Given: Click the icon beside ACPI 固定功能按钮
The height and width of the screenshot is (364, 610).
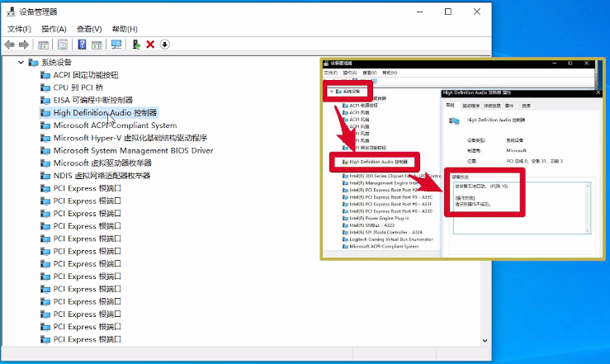Looking at the screenshot, I should click(45, 75).
